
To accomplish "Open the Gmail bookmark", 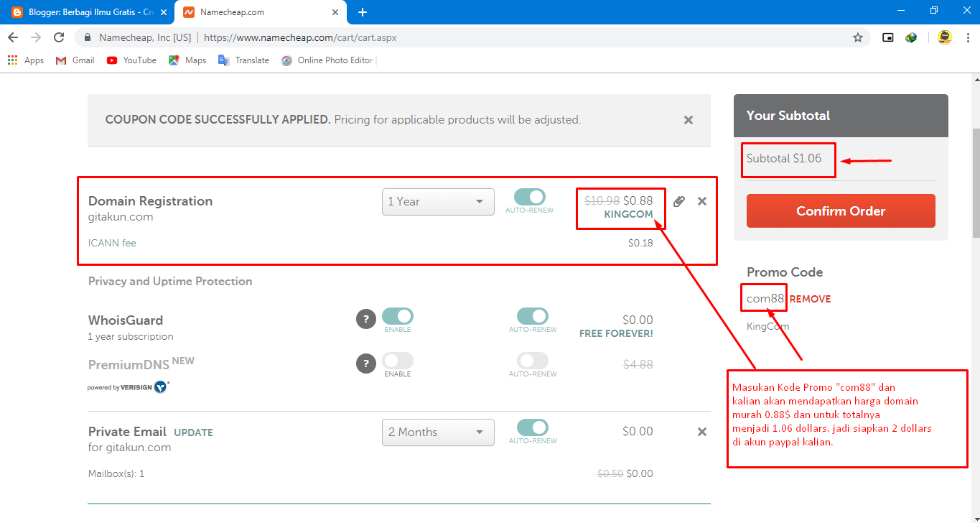I will click(75, 60).
